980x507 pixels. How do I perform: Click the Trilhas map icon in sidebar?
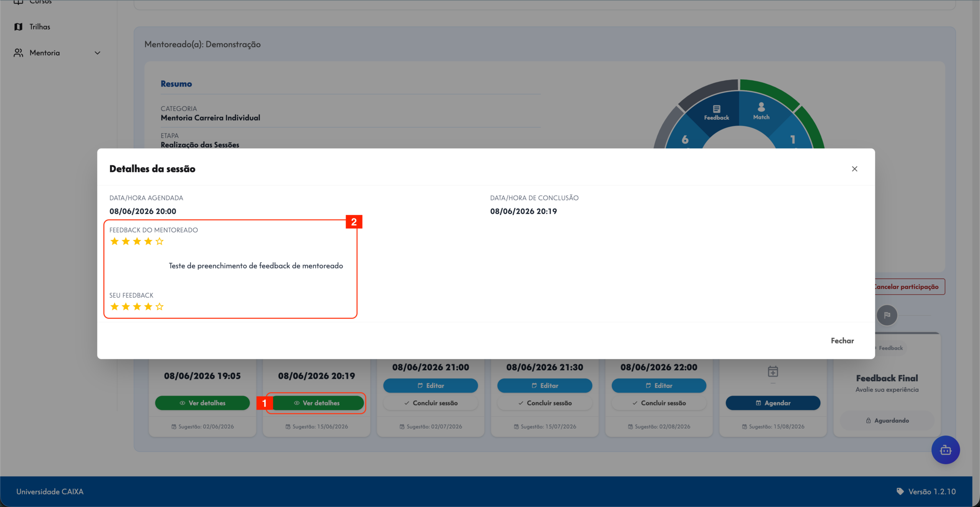click(x=18, y=27)
